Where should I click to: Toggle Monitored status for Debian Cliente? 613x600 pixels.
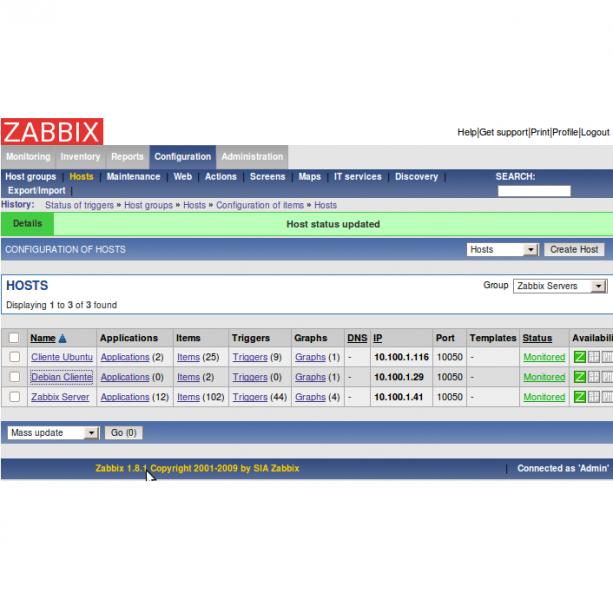544,377
